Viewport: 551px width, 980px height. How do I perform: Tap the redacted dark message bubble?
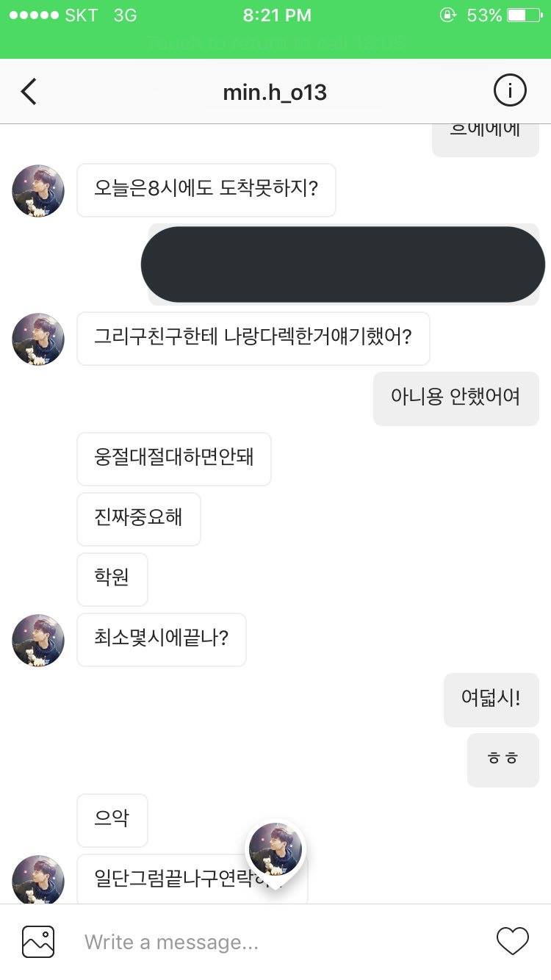click(343, 264)
